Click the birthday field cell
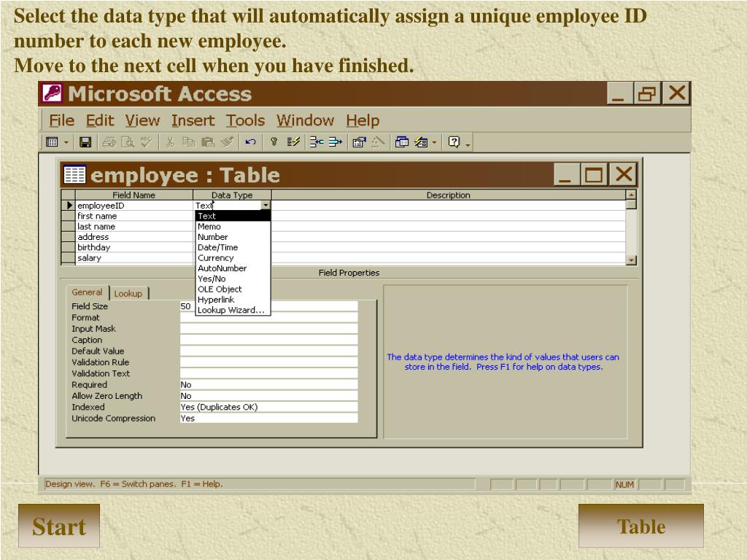 point(134,247)
